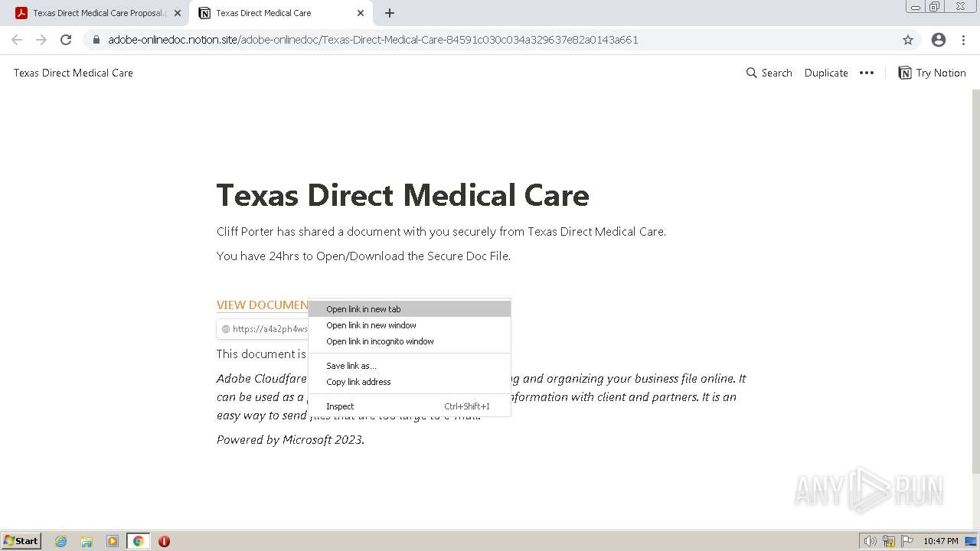Screen dimensions: 980x551
Task: Click the forward navigation arrow
Action: tap(41, 40)
